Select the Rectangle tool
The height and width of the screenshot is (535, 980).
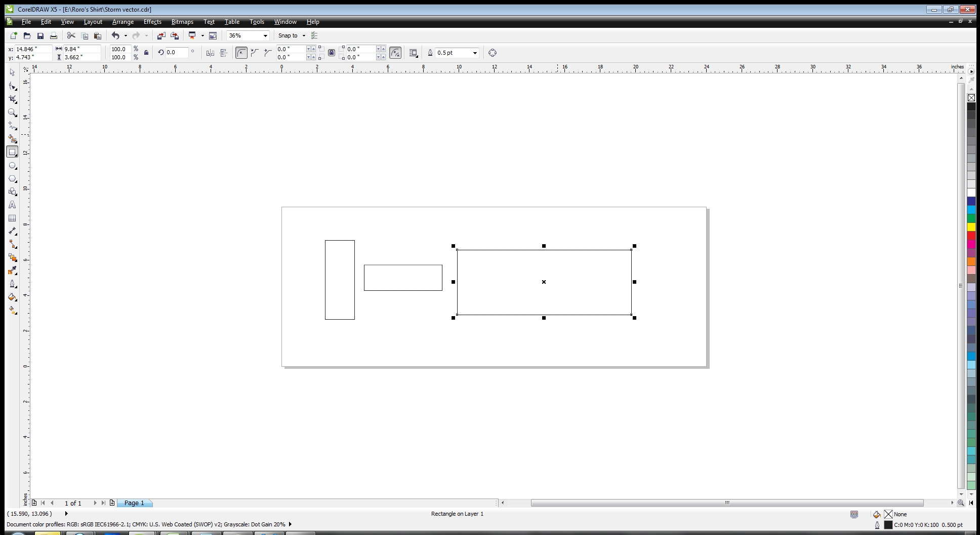click(12, 152)
